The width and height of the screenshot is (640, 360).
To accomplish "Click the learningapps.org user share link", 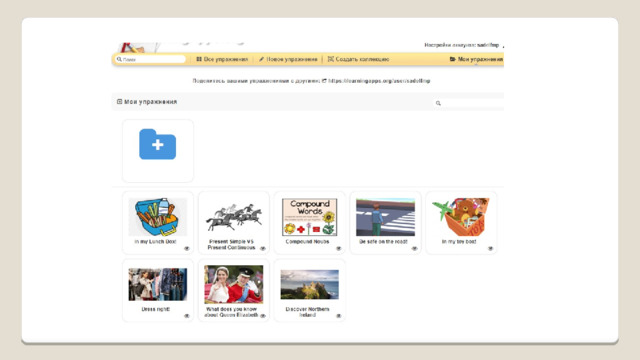I will tap(379, 81).
